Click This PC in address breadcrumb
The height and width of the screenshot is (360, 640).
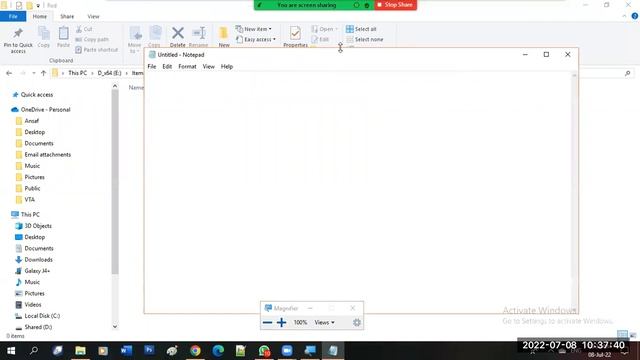pos(78,73)
